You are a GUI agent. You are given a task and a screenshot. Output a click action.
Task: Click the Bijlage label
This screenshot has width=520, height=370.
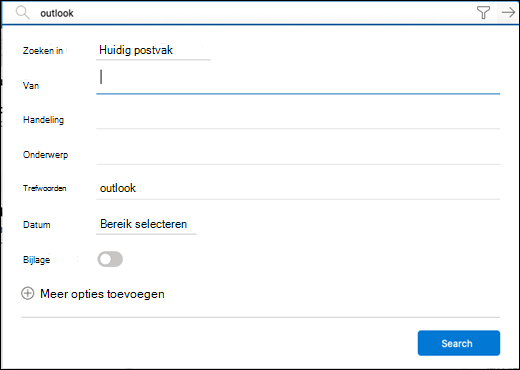click(x=36, y=260)
